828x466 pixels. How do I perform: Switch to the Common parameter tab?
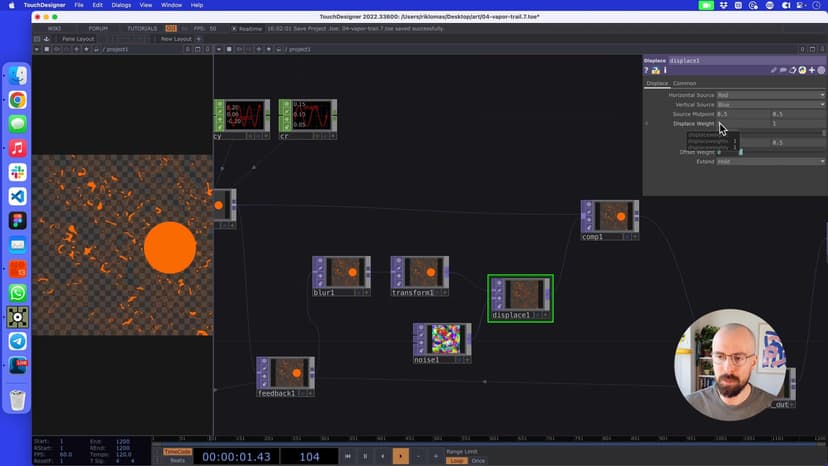point(684,83)
